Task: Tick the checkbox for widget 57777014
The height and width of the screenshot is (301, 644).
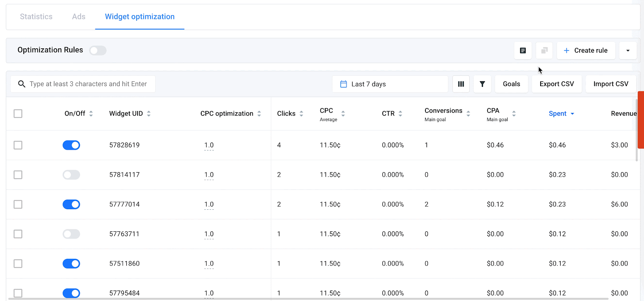Action: [18, 204]
